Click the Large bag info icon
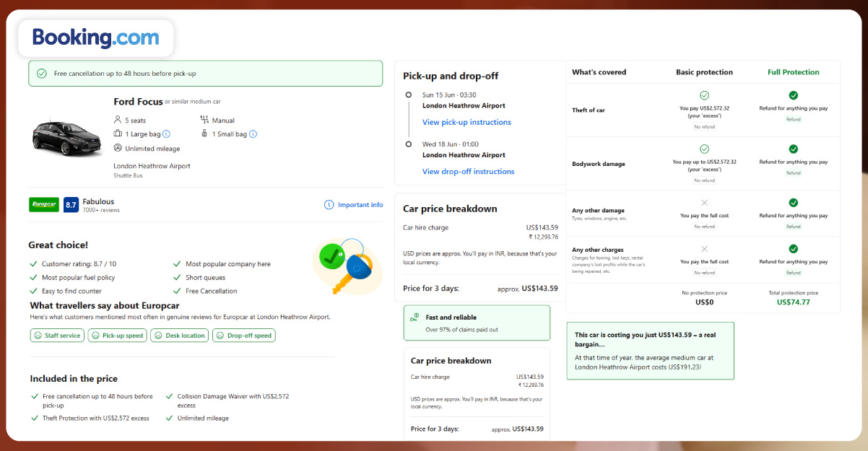This screenshot has width=868, height=451. click(x=166, y=134)
